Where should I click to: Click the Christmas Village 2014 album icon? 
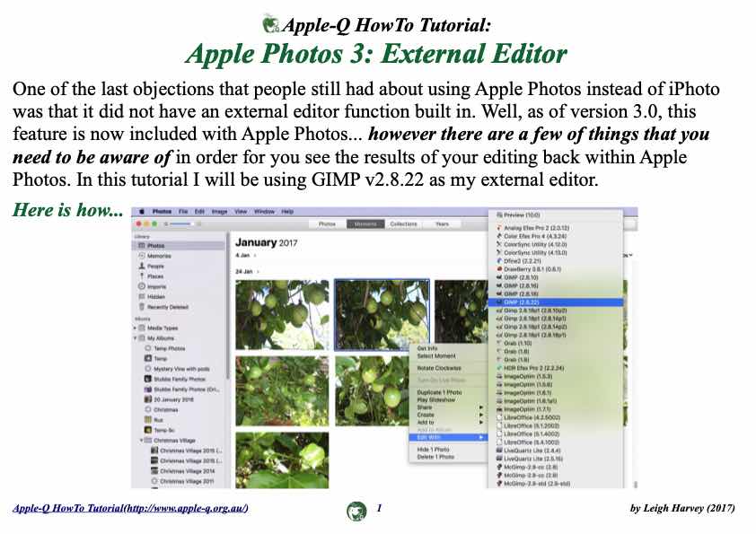[x=154, y=471]
